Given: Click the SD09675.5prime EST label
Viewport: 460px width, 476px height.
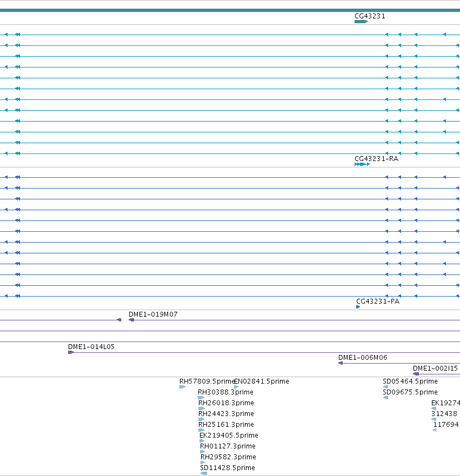Looking at the screenshot, I should pos(410,392).
